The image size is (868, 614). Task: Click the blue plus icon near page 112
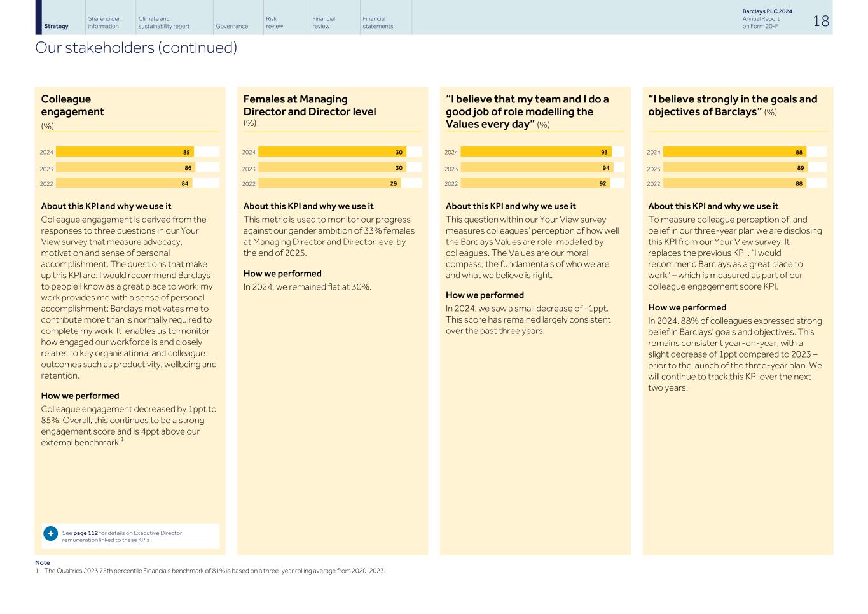51,534
